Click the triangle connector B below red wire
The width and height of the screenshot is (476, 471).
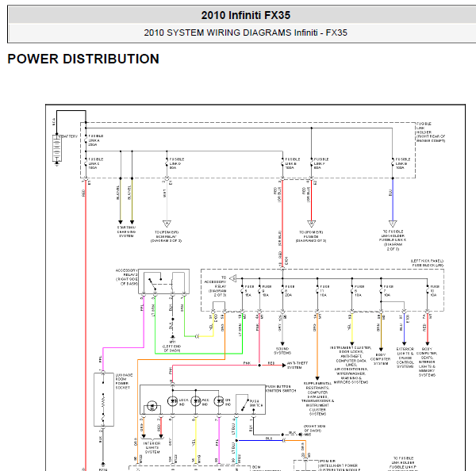[x=311, y=224]
